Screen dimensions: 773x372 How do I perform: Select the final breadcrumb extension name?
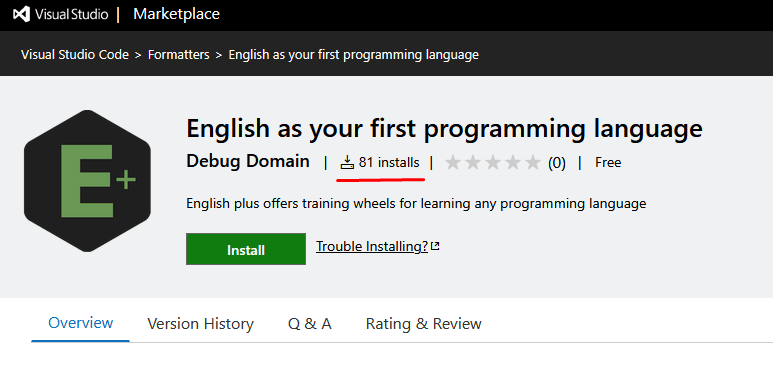[x=353, y=55]
